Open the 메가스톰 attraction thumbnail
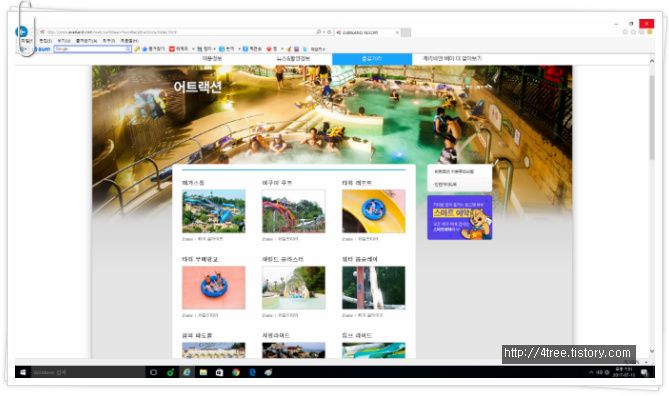 [x=214, y=211]
